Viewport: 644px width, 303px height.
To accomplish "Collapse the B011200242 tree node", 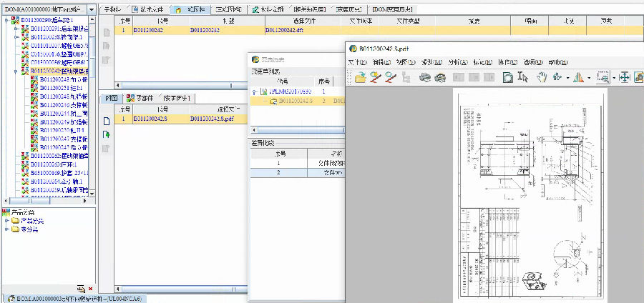I will (x=16, y=71).
